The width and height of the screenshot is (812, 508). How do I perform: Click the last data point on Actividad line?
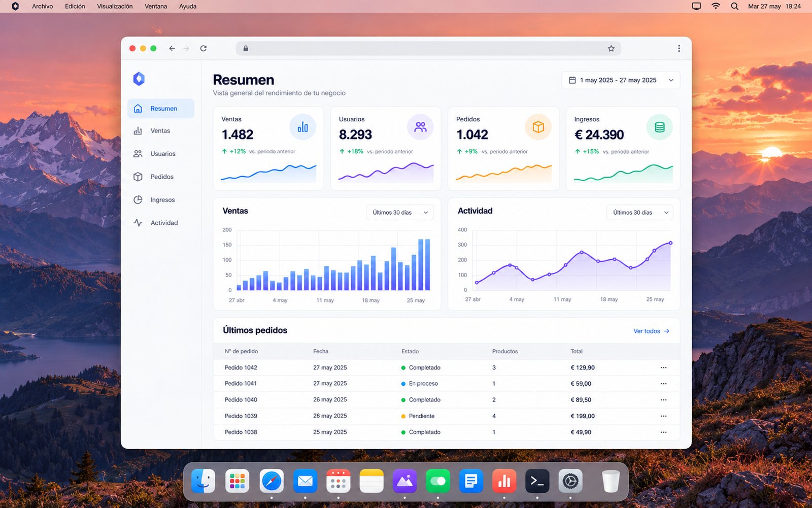tap(670, 243)
